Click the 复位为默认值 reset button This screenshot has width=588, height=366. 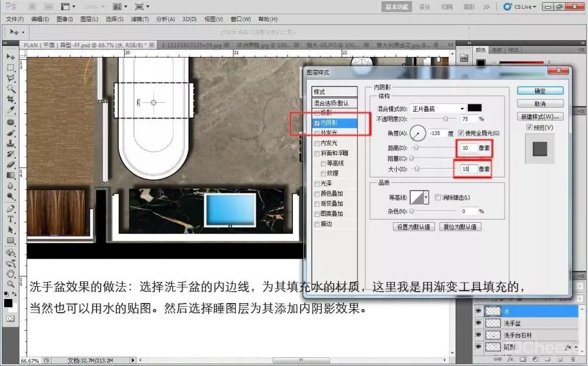tap(460, 227)
